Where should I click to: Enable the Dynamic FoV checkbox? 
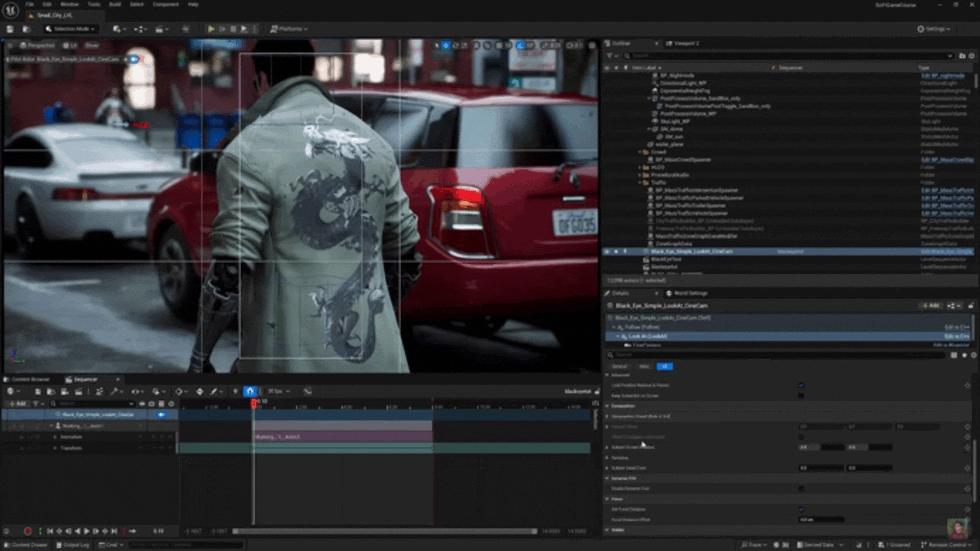pos(801,489)
